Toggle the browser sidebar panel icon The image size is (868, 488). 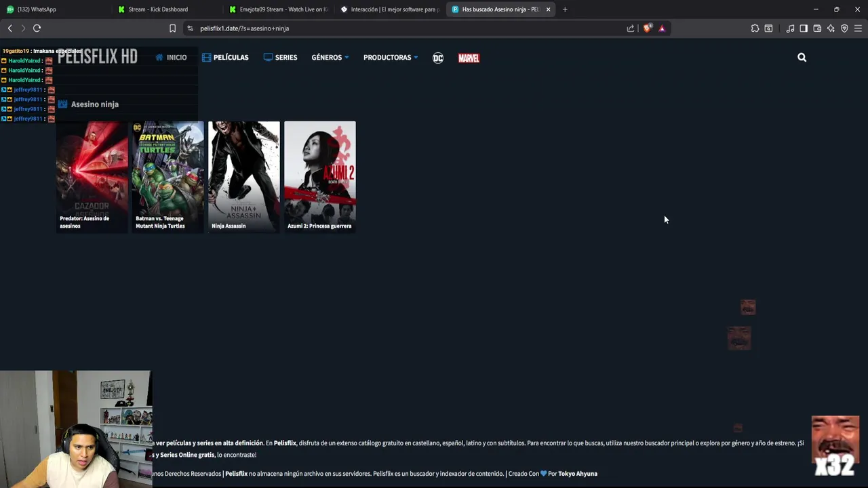point(804,28)
